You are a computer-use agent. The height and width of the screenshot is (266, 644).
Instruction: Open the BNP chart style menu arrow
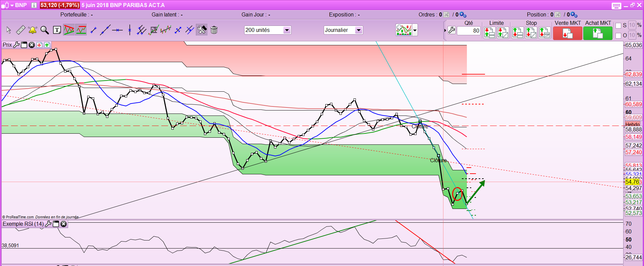click(12, 5)
